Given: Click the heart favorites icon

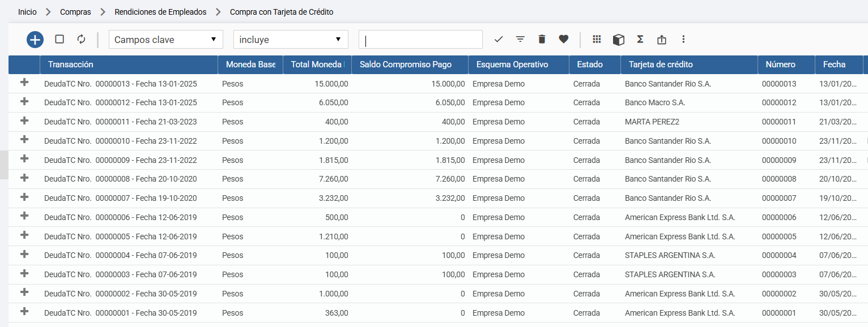Looking at the screenshot, I should click(563, 39).
